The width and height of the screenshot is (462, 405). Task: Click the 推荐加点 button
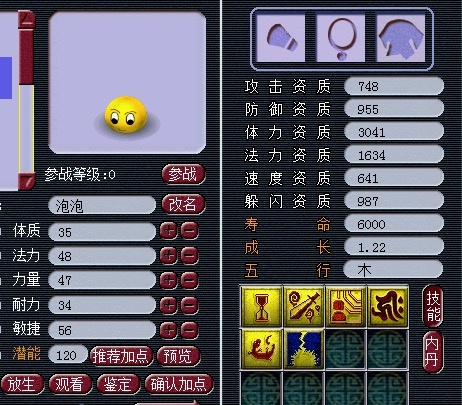coord(121,356)
